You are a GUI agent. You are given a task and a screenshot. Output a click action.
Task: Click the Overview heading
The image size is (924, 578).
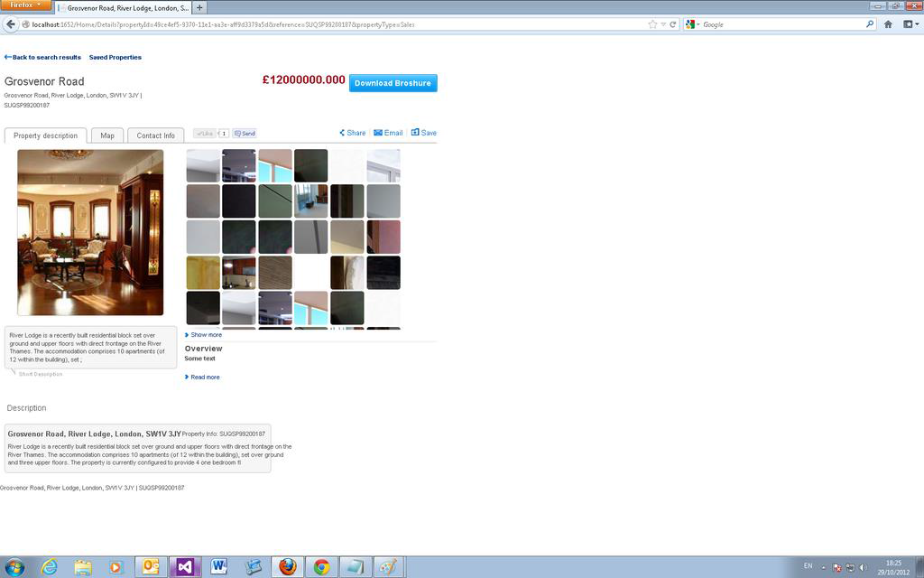(203, 349)
